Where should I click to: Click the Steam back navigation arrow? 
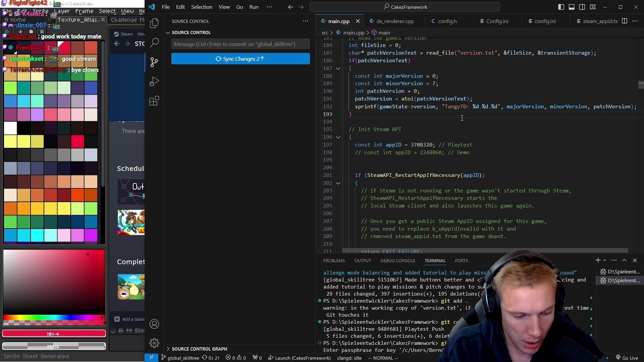117,44
